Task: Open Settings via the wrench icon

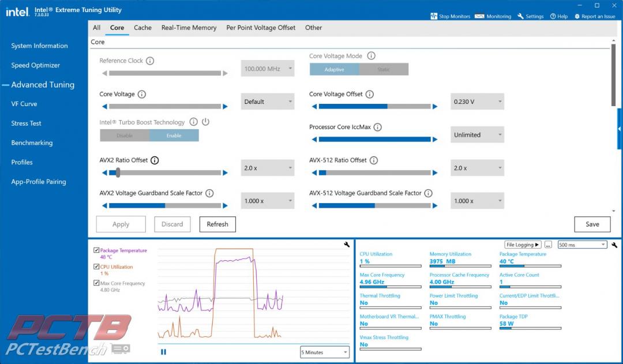Action: [x=521, y=16]
